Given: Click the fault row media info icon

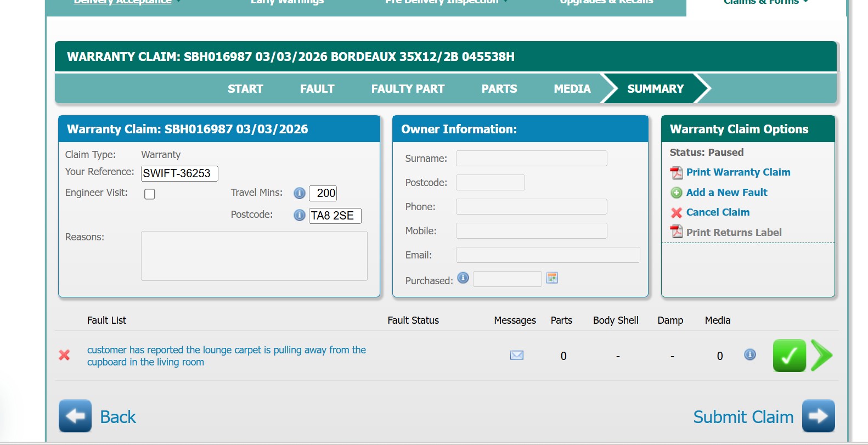Looking at the screenshot, I should click(x=749, y=355).
